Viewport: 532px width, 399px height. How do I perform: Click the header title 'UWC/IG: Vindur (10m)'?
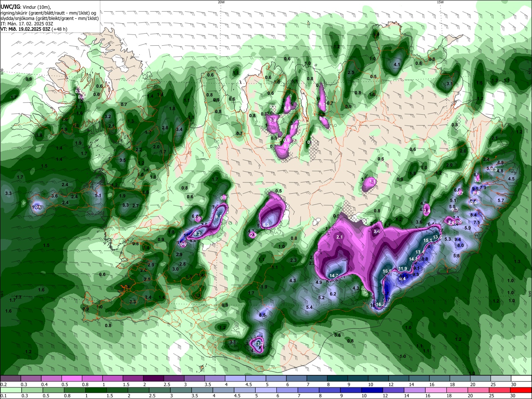26,7
